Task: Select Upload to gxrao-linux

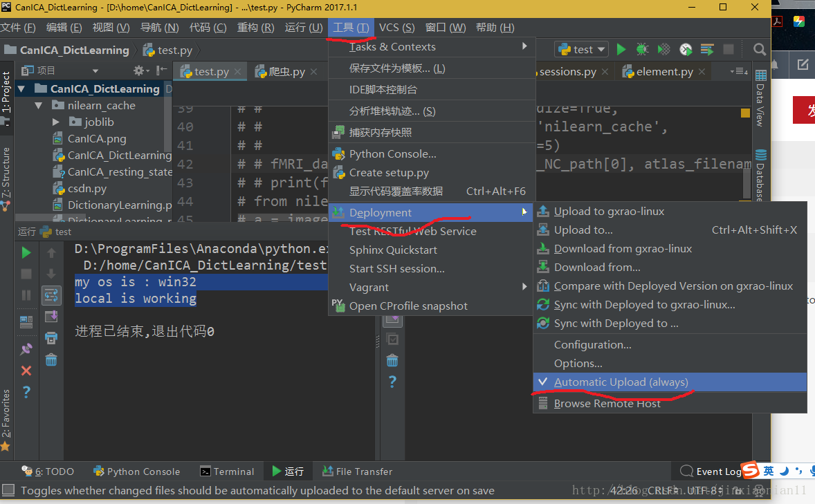Action: pos(670,212)
